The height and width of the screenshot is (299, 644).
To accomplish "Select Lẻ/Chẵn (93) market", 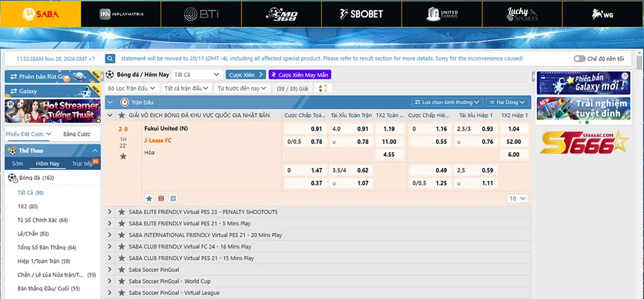I will tap(33, 234).
